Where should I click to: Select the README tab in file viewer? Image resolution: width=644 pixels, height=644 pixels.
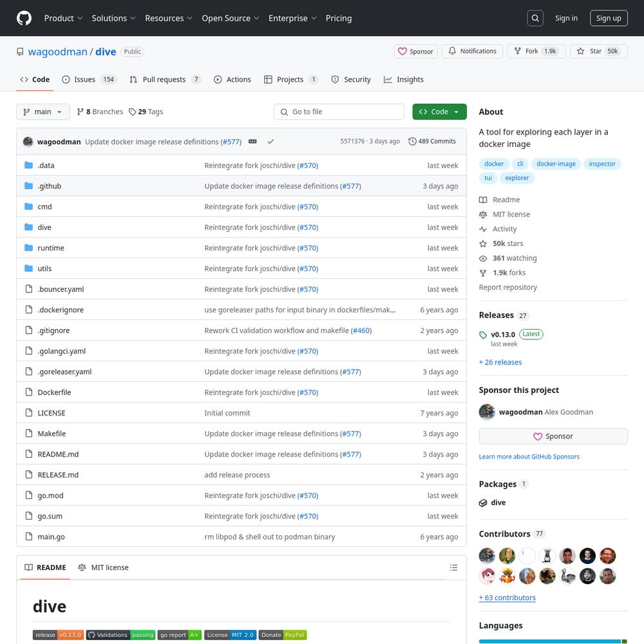point(45,567)
